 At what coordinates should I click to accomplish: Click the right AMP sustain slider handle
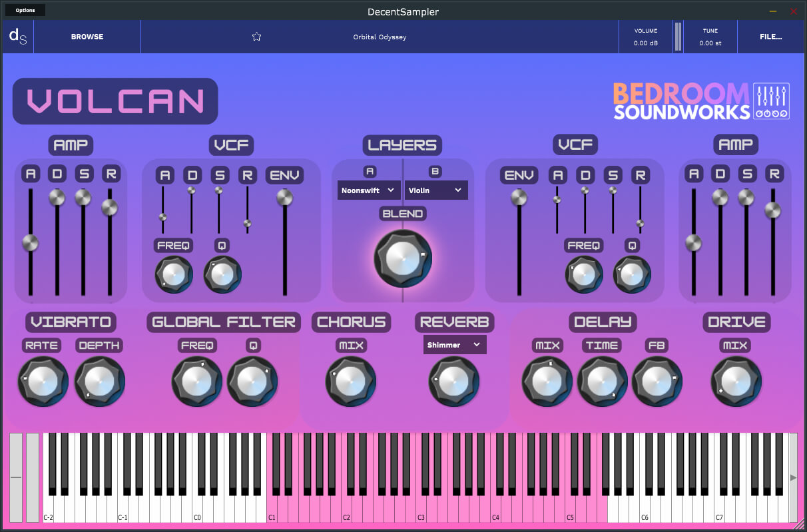(x=746, y=197)
